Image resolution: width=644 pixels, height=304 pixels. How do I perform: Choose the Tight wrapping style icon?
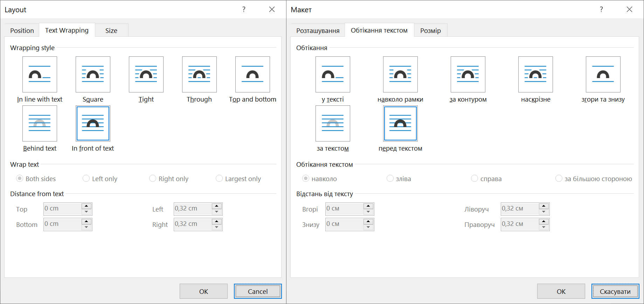tap(146, 74)
